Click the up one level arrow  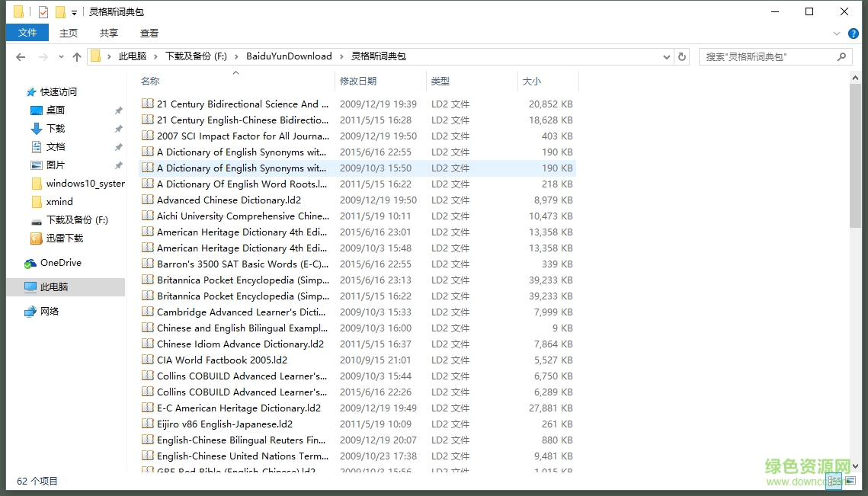[77, 57]
